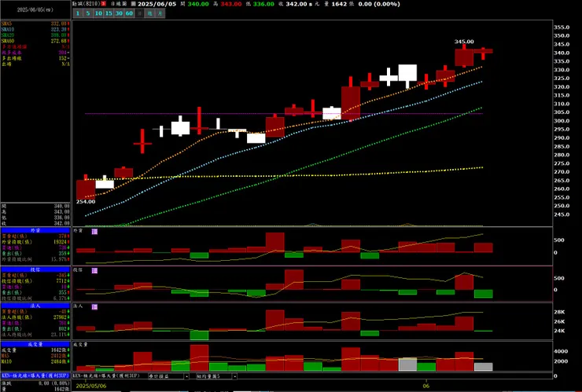
Task: Click the MA10 row in the 成交量 side panel
Action: coord(35,361)
